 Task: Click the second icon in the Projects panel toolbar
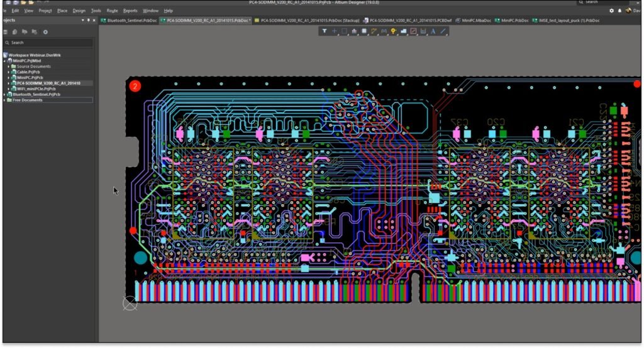pyautogui.click(x=15, y=32)
